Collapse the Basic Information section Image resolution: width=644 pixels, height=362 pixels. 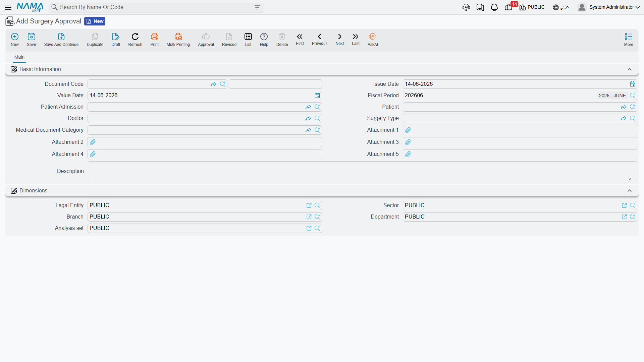click(630, 69)
